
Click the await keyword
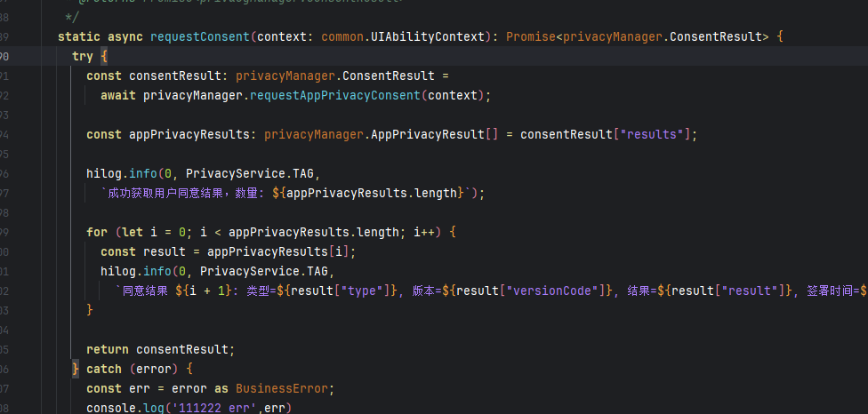(x=117, y=95)
